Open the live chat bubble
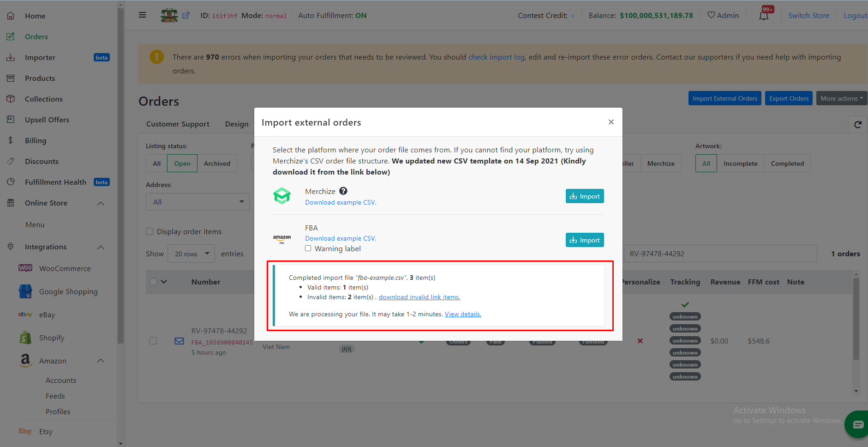Viewport: 868px width, 447px height. 858,424
